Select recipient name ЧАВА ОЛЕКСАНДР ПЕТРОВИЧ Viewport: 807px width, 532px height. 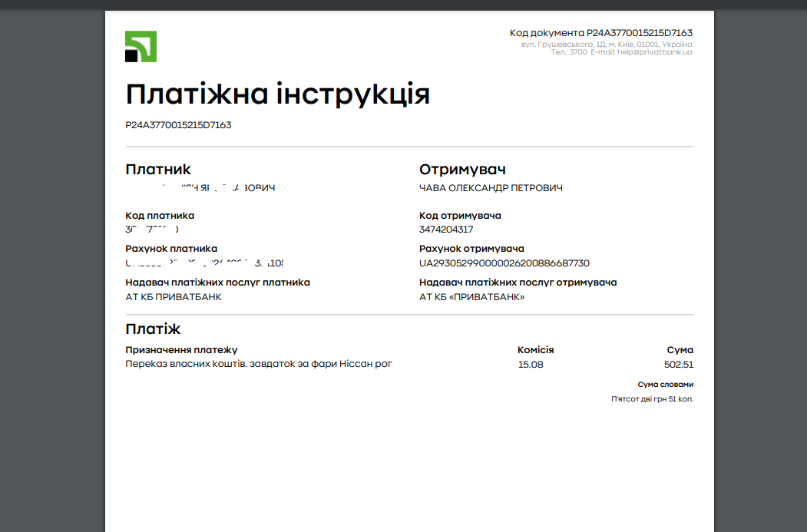click(x=491, y=188)
